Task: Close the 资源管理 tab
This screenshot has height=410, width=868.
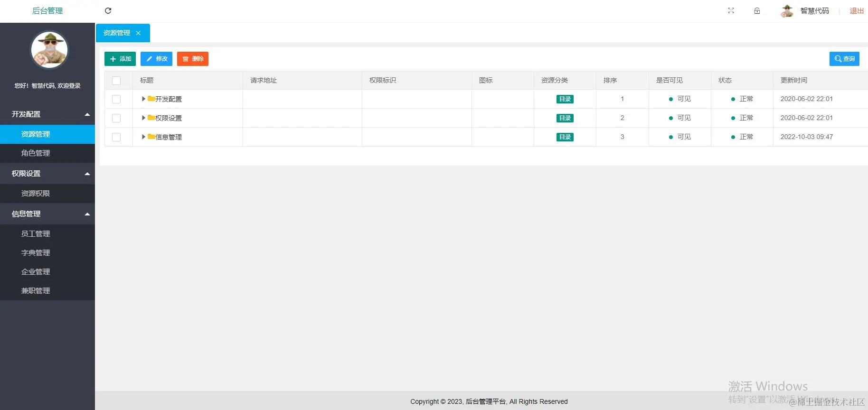Action: (138, 33)
